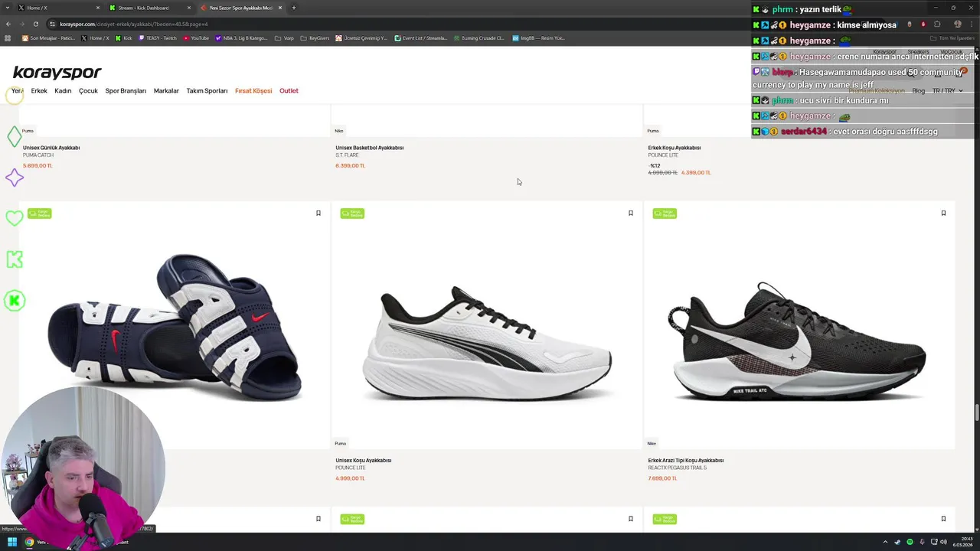This screenshot has width=980, height=551.
Task: Open the Takım Sporları menu
Action: [207, 91]
